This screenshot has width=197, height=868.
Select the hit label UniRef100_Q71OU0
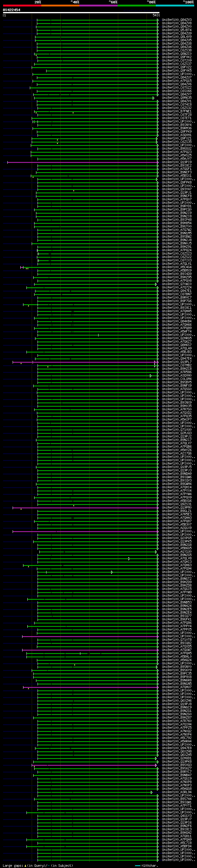[177, 430]
